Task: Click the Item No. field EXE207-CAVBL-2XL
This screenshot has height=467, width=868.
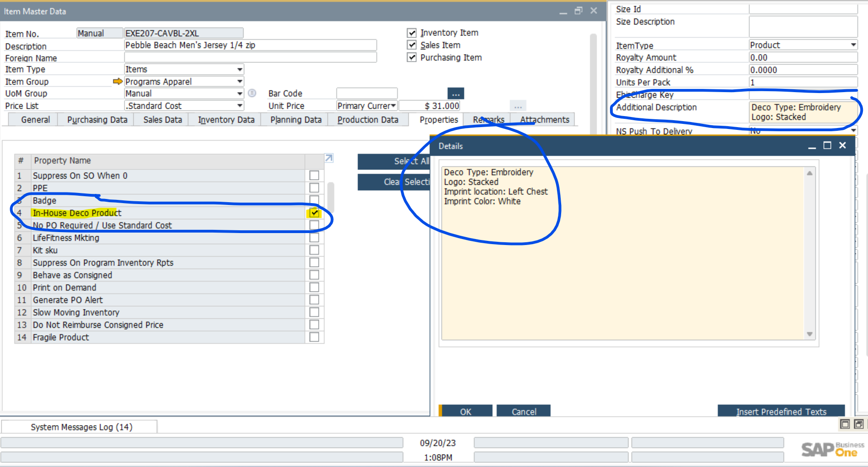Action: (x=183, y=33)
